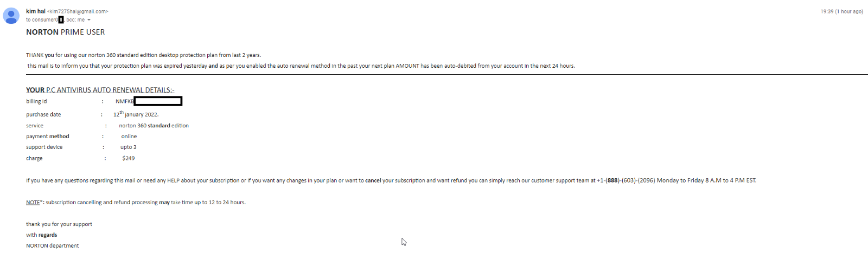Click the charge label
This screenshot has height=266, width=868.
[x=34, y=158]
